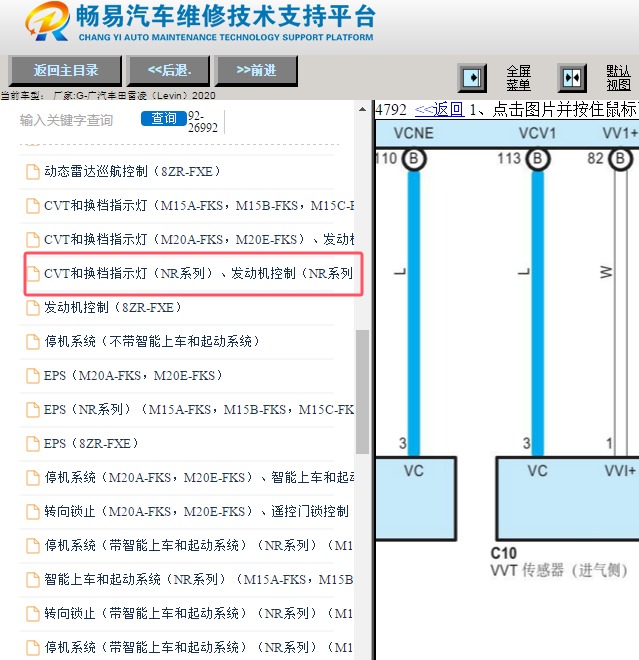Open CVT和换档指示灯 M15A-FKS entry
The width and height of the screenshot is (639, 660).
pos(199,206)
